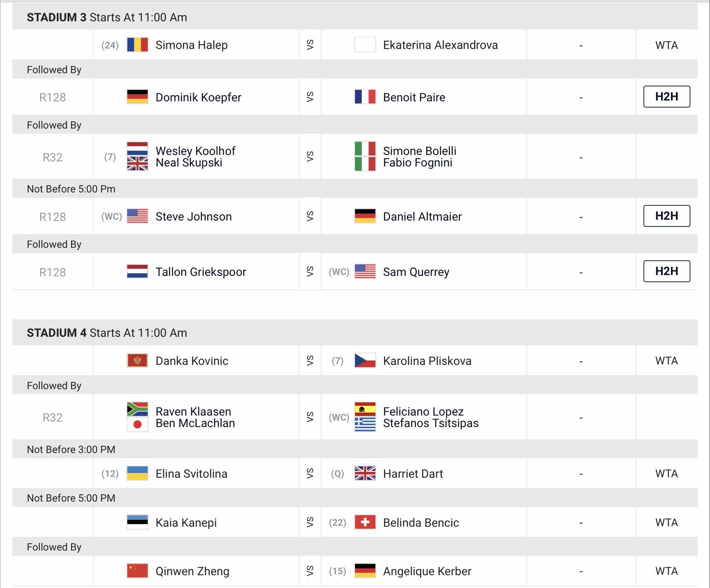Click the Stadium 3 header row

[x=355, y=17]
